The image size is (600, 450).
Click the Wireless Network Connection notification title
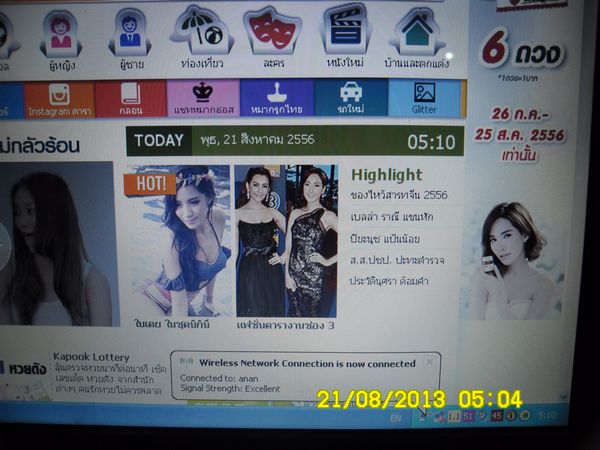[x=307, y=363]
